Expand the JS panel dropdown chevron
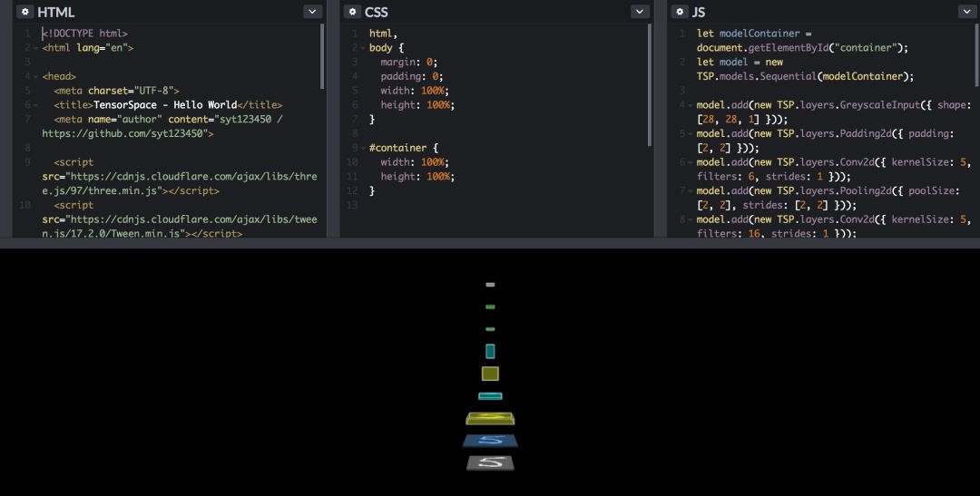The width and height of the screenshot is (980, 496). (x=967, y=12)
